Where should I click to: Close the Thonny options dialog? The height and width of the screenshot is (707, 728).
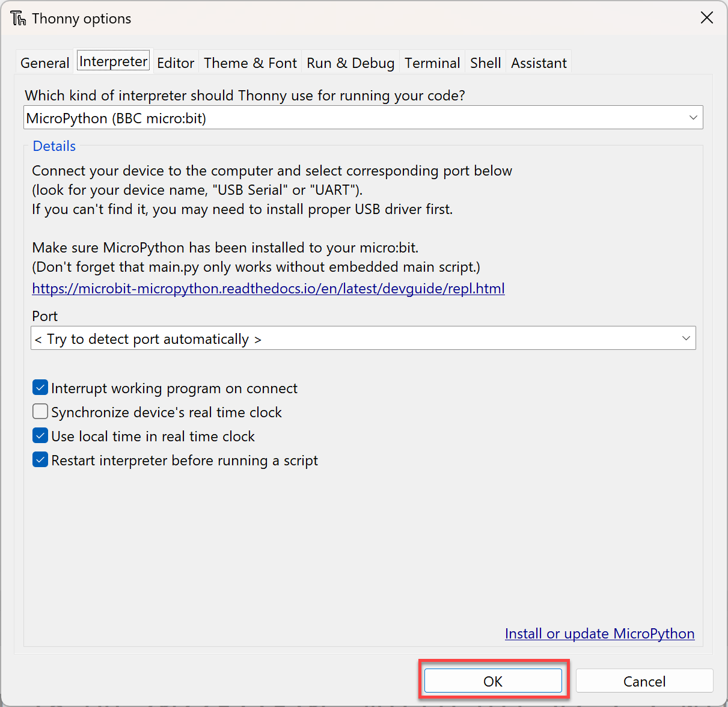707,17
